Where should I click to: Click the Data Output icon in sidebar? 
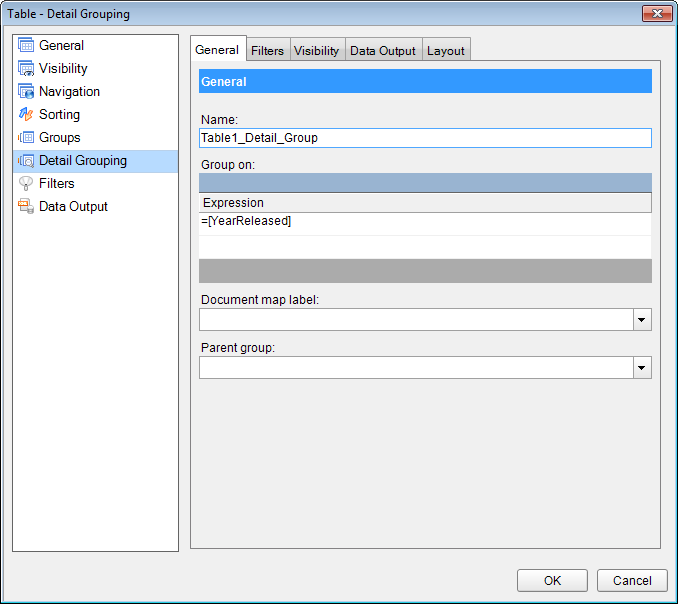click(26, 206)
